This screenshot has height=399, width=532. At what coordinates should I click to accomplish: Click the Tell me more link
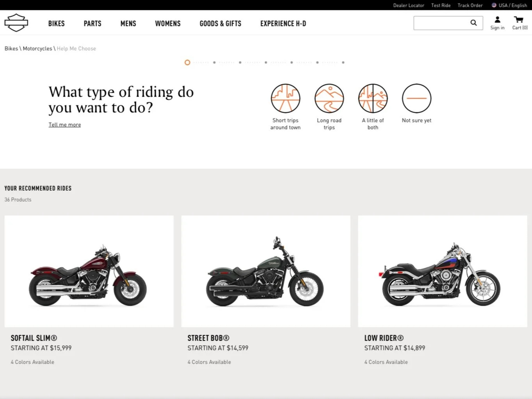coord(65,125)
